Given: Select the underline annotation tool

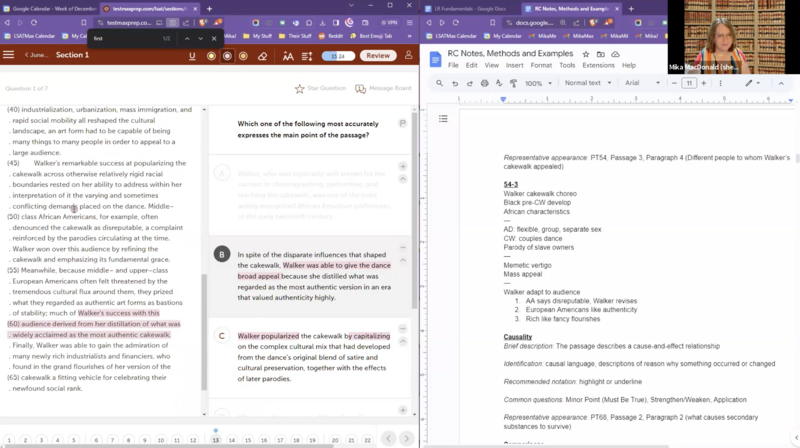Looking at the screenshot, I should [x=192, y=55].
